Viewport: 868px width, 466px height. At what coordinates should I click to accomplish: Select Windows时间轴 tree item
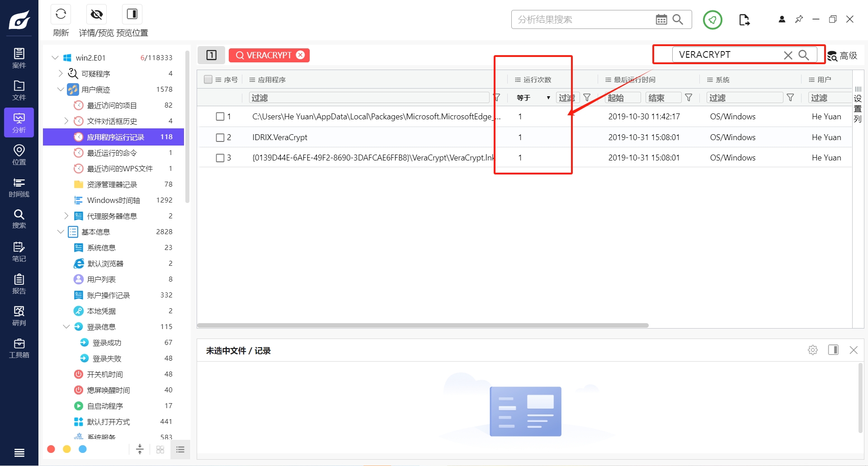113,200
